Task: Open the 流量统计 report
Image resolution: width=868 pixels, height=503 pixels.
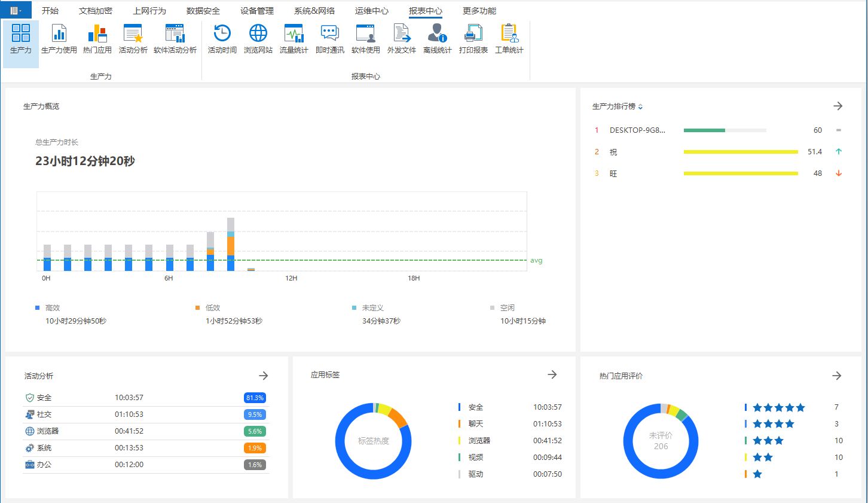Action: (294, 39)
